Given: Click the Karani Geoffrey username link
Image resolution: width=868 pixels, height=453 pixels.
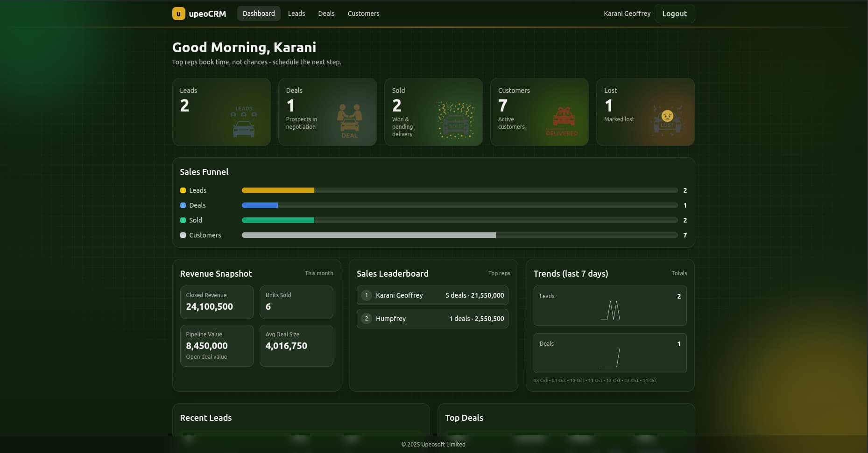Looking at the screenshot, I should click(627, 14).
